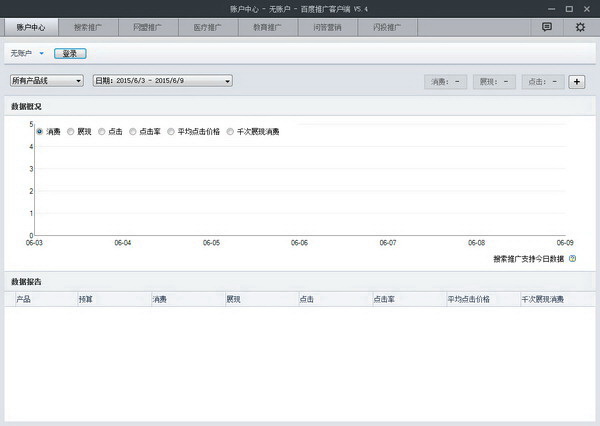Expand the 无账户 account arrow
The width and height of the screenshot is (600, 426).
coord(42,54)
